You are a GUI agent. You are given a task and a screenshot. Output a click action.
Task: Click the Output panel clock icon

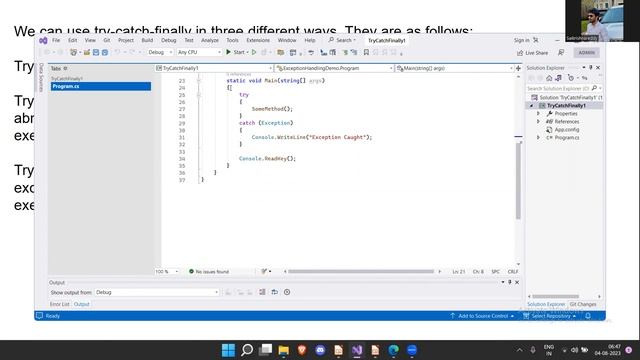287,292
